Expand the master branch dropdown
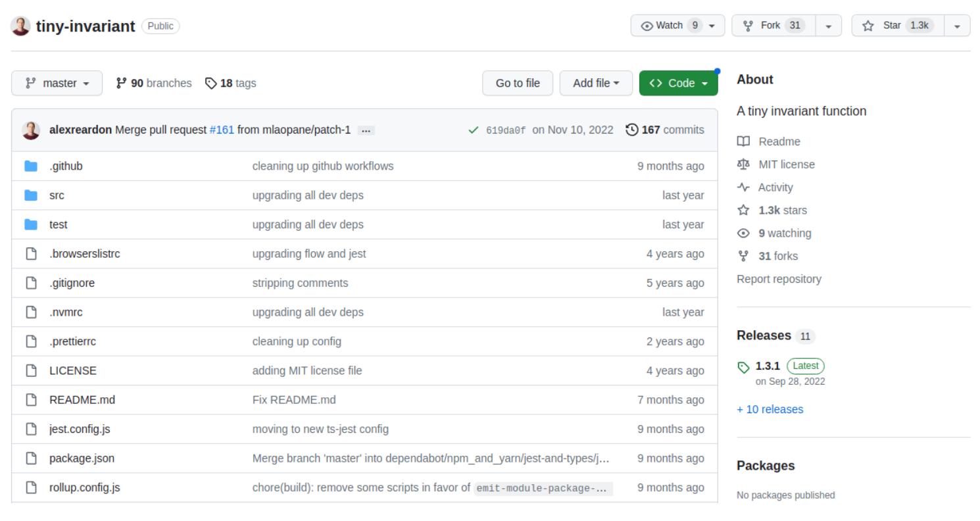The height and width of the screenshot is (521, 980). (x=57, y=84)
